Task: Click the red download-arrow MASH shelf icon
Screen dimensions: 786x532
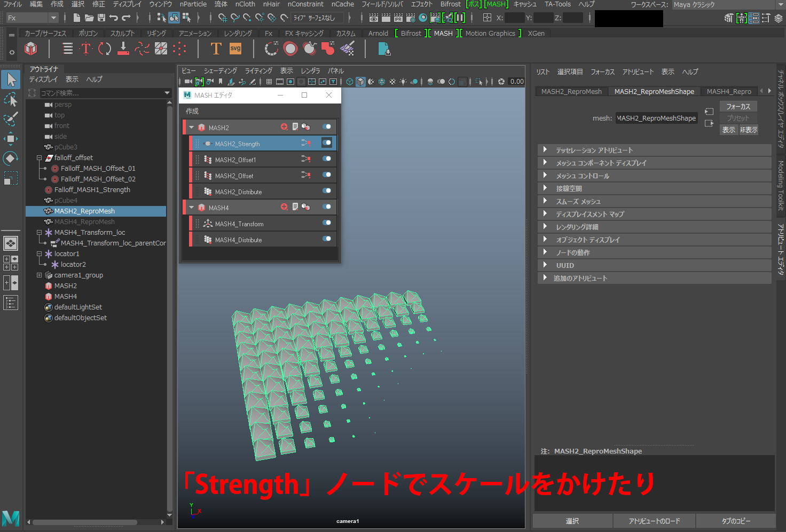Action: tap(123, 49)
